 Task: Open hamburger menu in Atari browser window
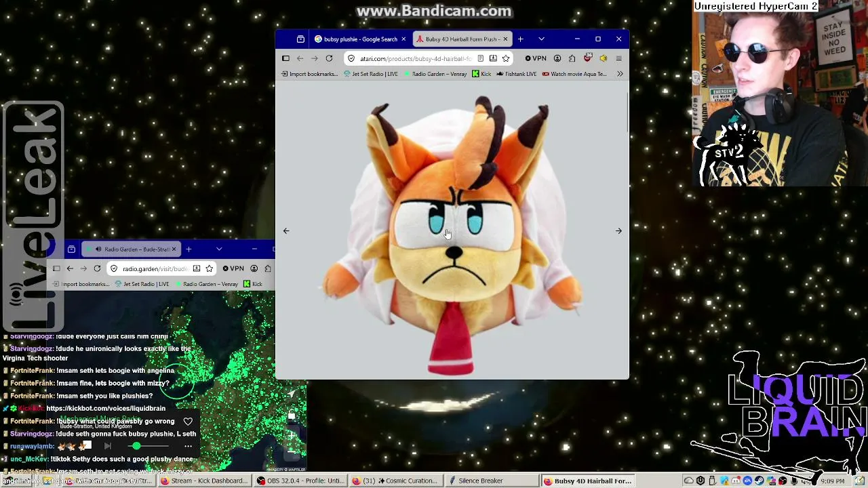click(x=618, y=58)
